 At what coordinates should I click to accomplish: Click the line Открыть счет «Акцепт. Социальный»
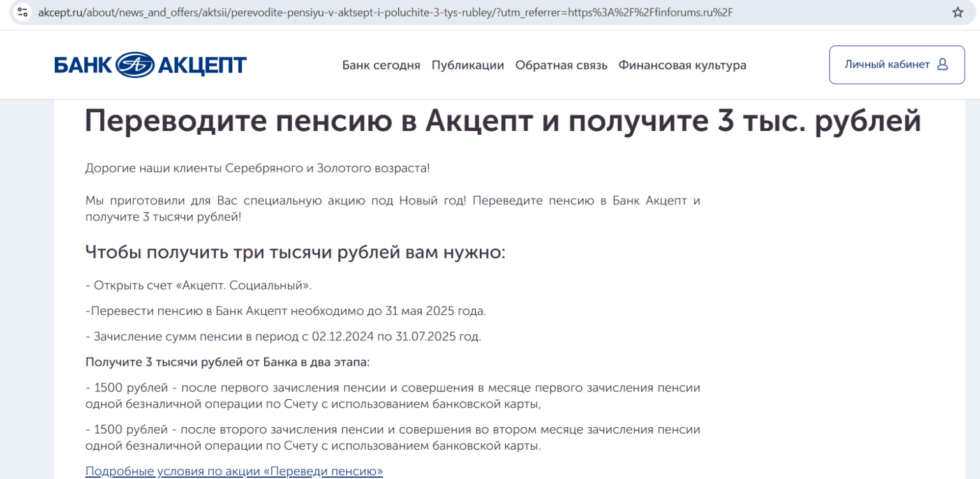pyautogui.click(x=198, y=285)
